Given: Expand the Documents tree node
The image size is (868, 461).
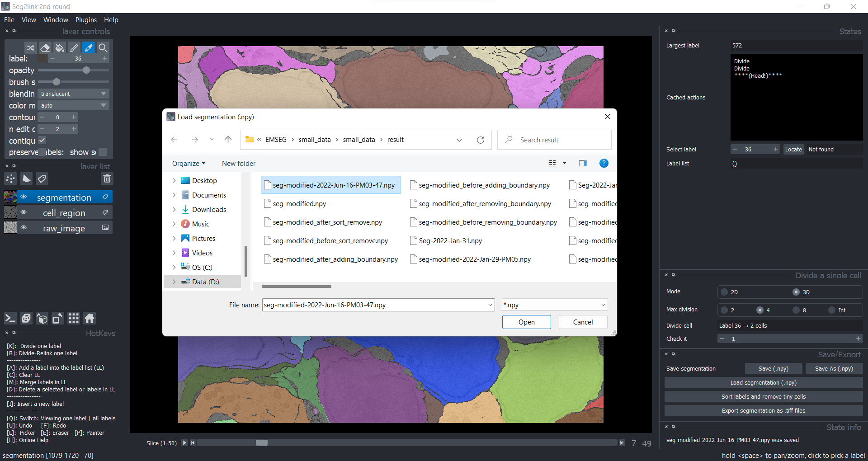Looking at the screenshot, I should pos(174,195).
